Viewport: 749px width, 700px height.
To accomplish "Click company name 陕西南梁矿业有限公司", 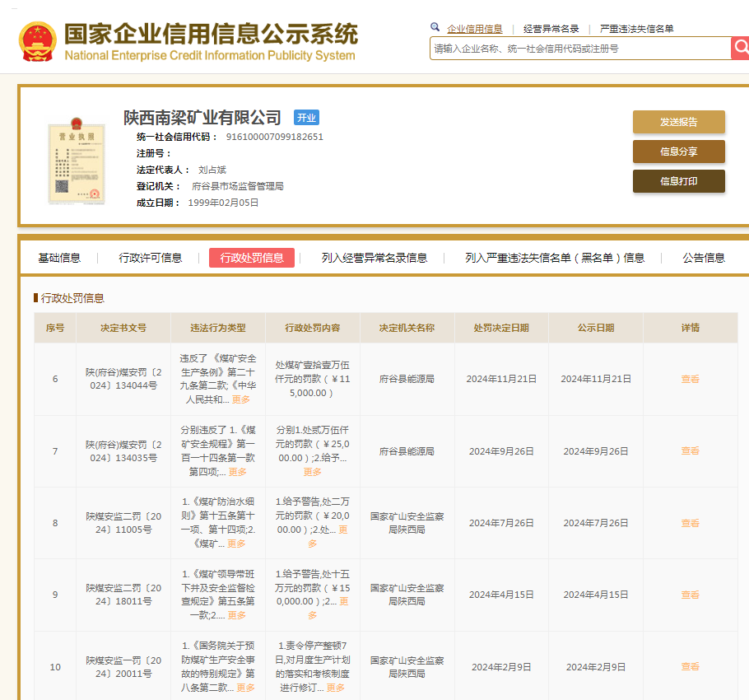I will (x=202, y=118).
